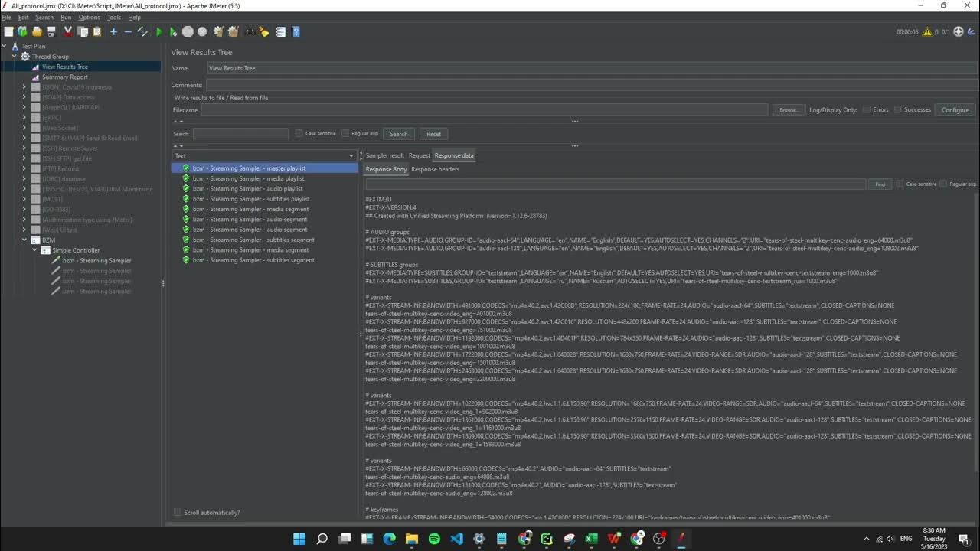Switch to the Response headers tab

(435, 169)
